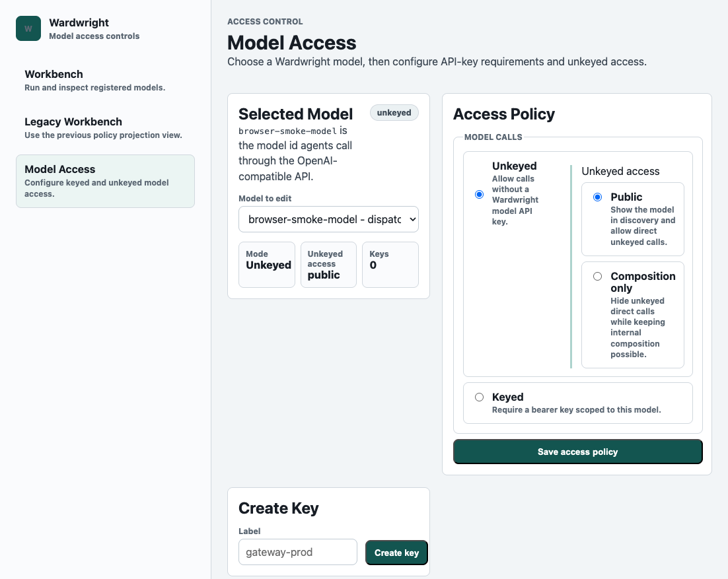This screenshot has width=728, height=579.
Task: Open the Workbench navigation item
Action: [105, 81]
